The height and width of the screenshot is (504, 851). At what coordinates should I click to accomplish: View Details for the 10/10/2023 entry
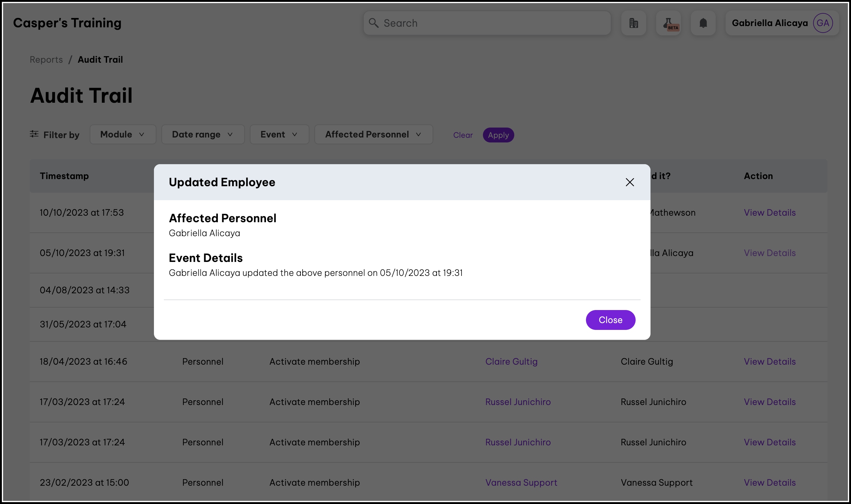[769, 213]
